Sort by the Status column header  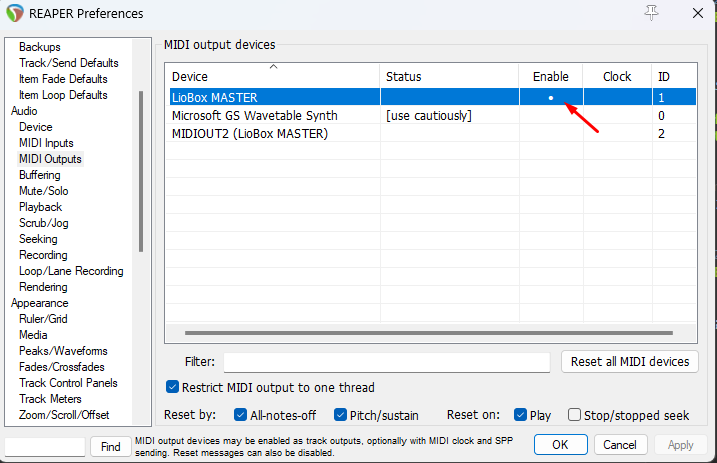449,76
